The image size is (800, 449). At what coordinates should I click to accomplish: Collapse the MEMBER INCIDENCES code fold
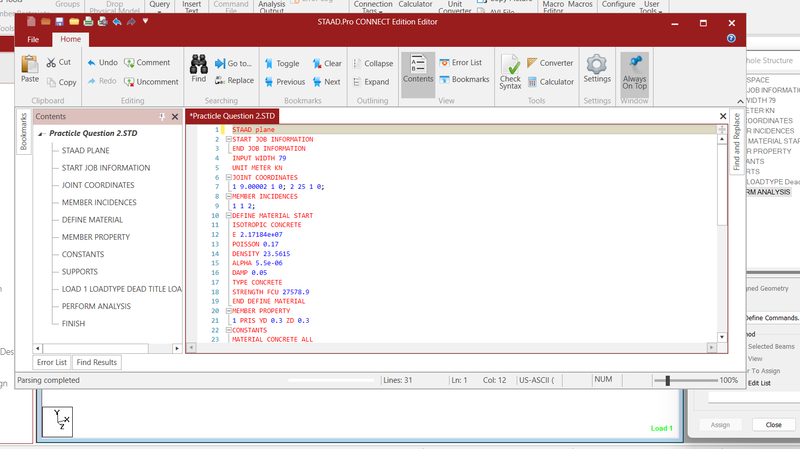pyautogui.click(x=229, y=196)
